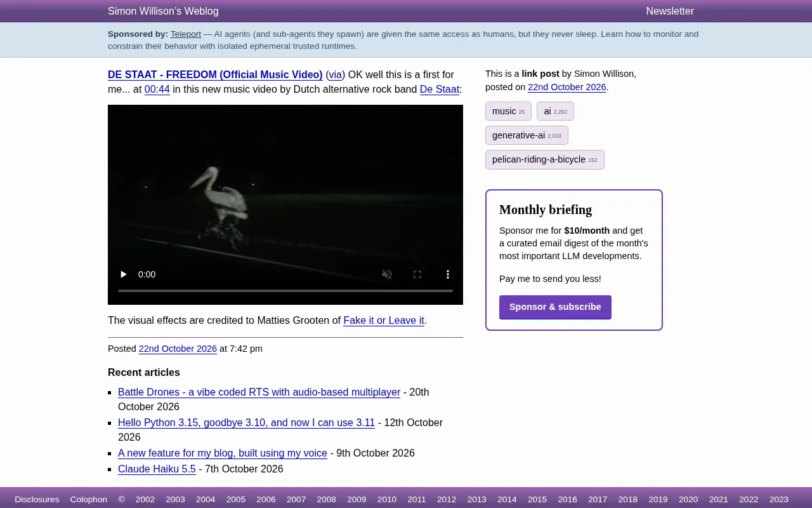
Task: Click the "Recent articles" heading
Action: [x=144, y=373]
